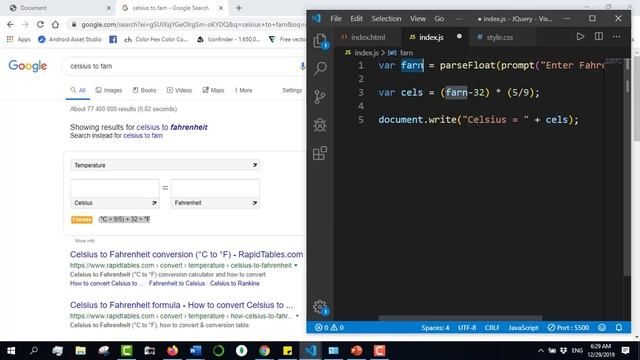Image resolution: width=640 pixels, height=360 pixels.
Task: Change indentation via Spaces: 4
Action: (435, 327)
